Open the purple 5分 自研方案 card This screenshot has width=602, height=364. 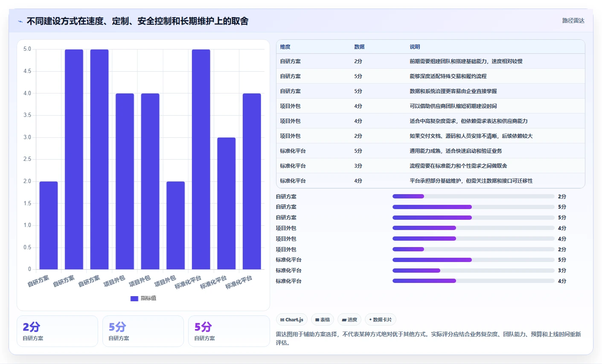pos(229,331)
